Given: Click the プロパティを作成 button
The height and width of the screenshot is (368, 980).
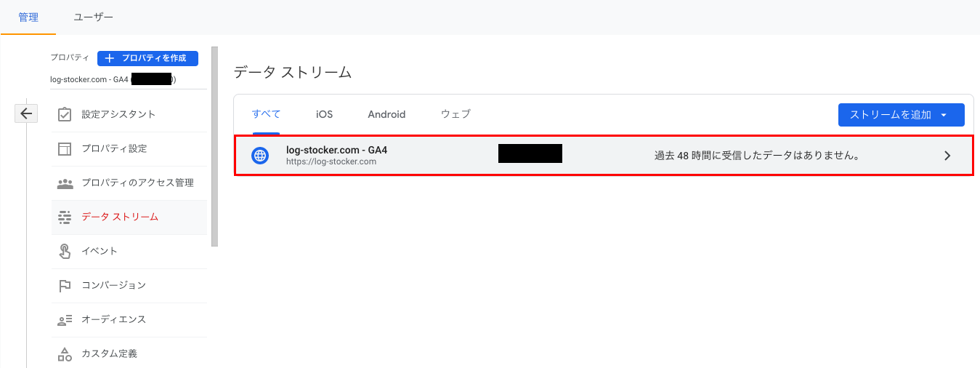Looking at the screenshot, I should [147, 58].
